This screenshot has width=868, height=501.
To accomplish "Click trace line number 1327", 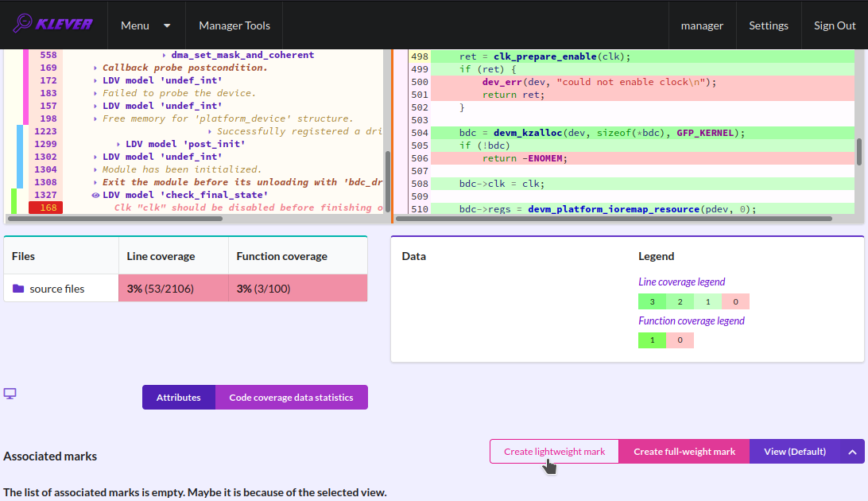I will [x=45, y=195].
